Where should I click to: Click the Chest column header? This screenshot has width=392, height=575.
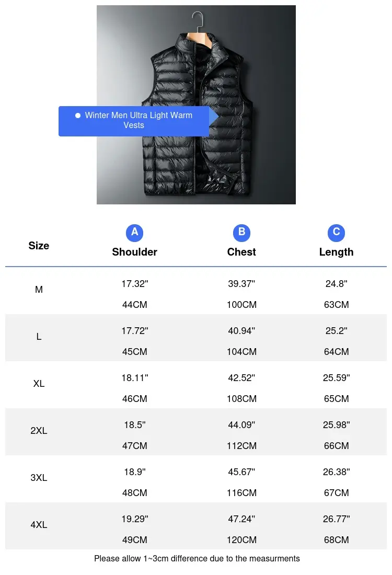click(241, 252)
